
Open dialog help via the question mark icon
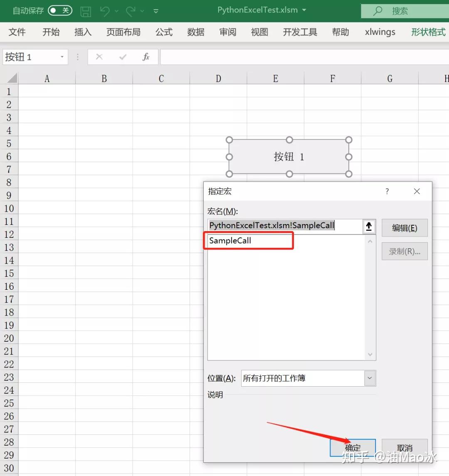pyautogui.click(x=387, y=191)
